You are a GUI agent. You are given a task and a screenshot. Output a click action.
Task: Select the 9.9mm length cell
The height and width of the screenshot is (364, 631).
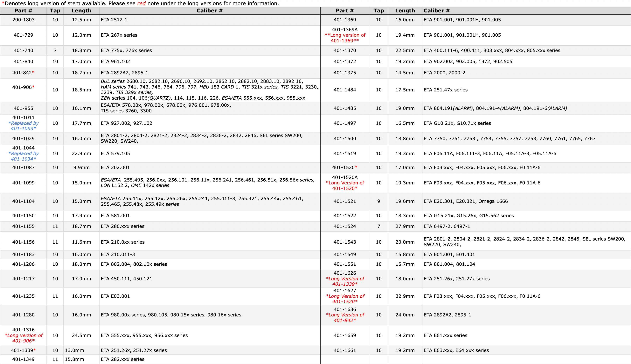[x=81, y=168]
